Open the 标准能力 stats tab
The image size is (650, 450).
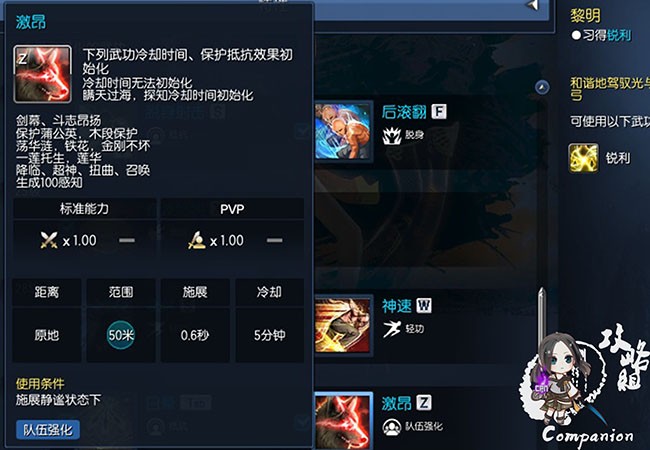pyautogui.click(x=85, y=208)
